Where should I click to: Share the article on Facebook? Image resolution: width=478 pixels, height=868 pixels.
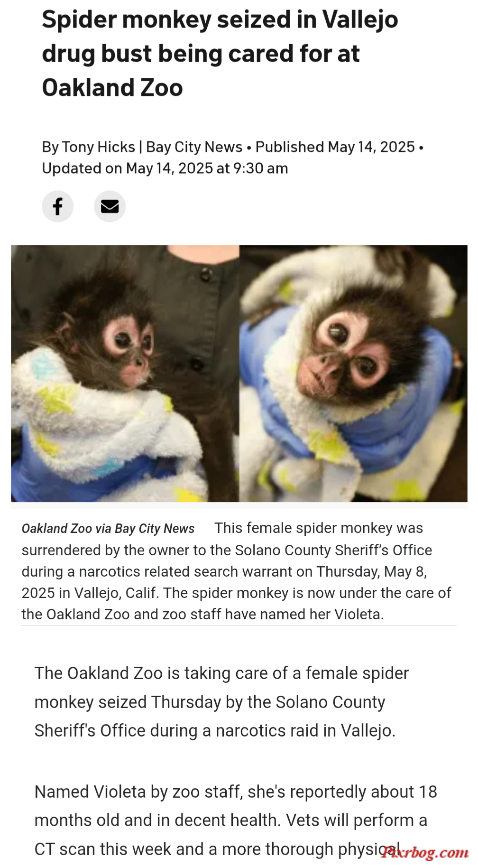point(57,206)
